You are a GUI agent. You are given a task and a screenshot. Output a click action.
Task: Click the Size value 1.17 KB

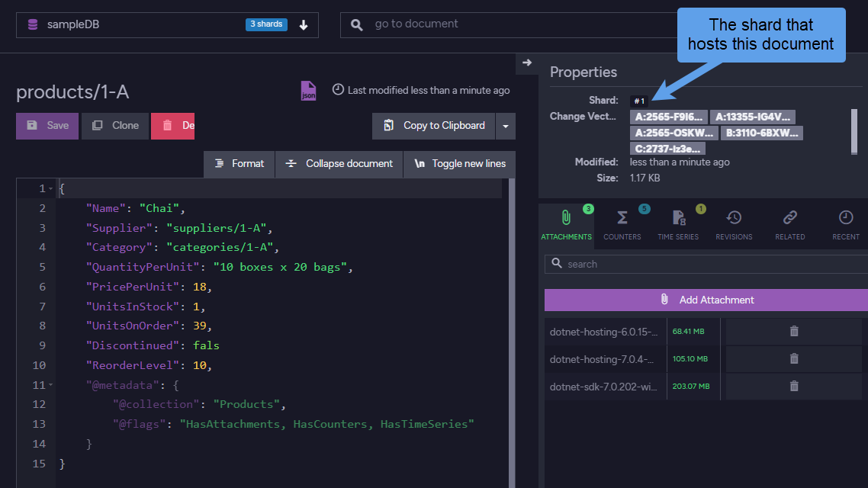(645, 178)
